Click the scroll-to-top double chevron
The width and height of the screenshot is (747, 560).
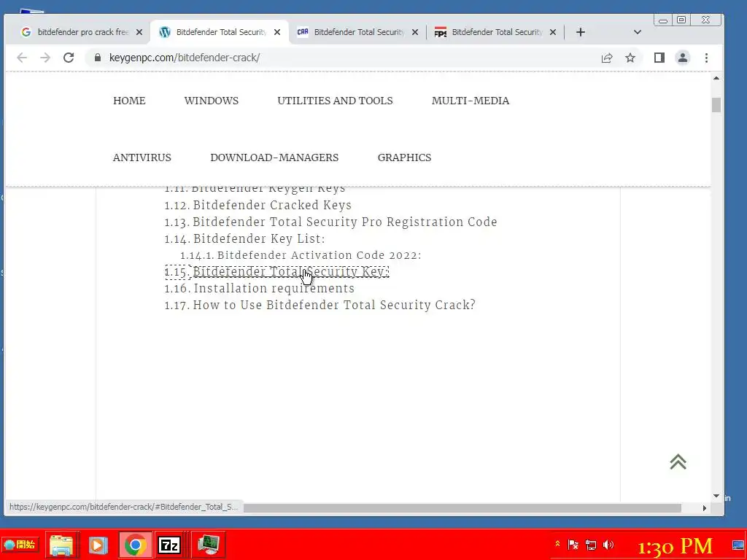tap(678, 462)
